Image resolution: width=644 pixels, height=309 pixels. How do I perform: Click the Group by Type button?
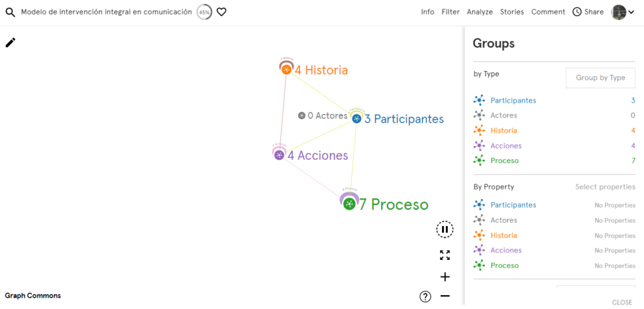tap(601, 77)
